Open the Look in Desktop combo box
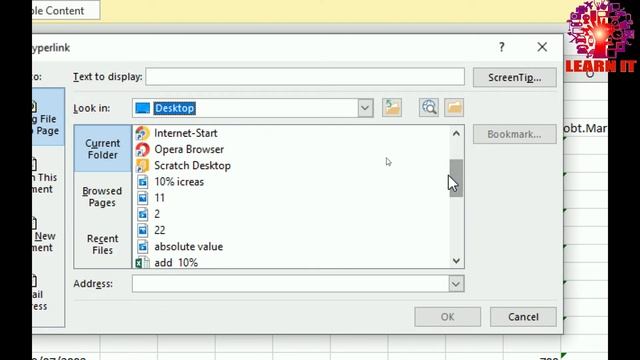The image size is (640, 360). click(x=253, y=108)
